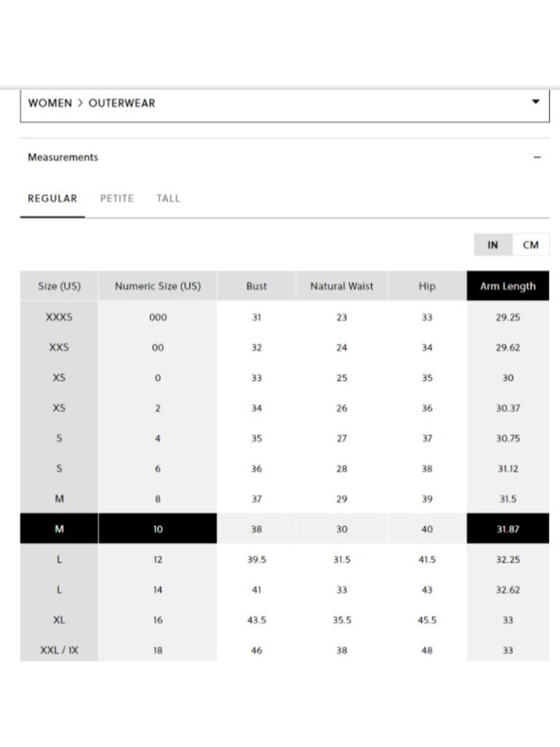560x747 pixels.
Task: Collapse the Measurements section with minus icon
Action: pos(537,157)
